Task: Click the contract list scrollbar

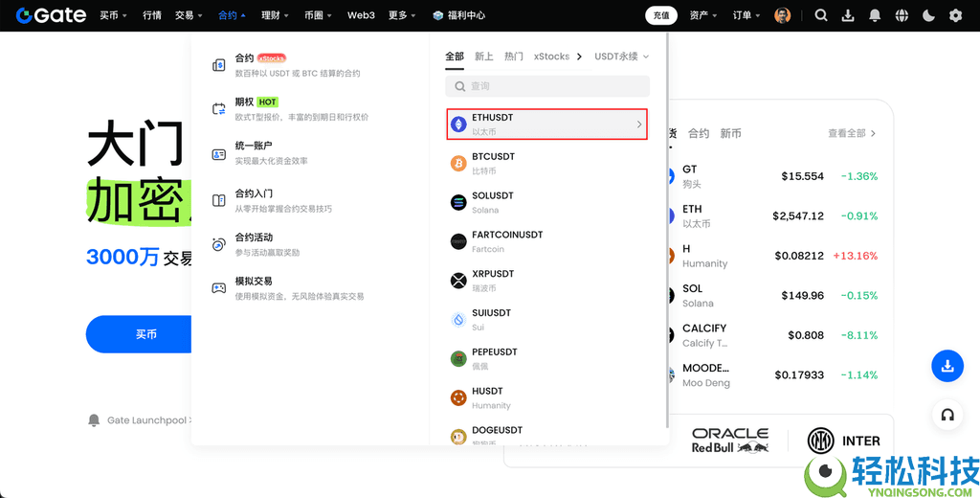Action: (x=666, y=232)
